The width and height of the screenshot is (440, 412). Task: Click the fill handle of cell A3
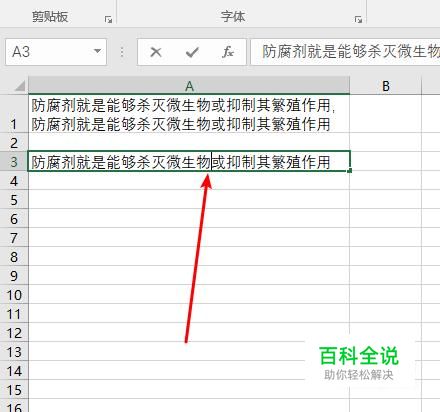(x=349, y=171)
